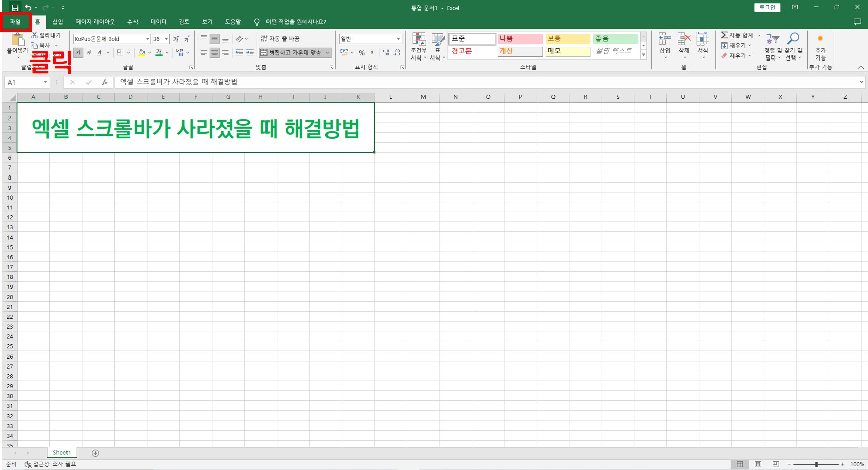This screenshot has height=470, width=868.
Task: Click Copy (복사) icon
Action: [34, 45]
